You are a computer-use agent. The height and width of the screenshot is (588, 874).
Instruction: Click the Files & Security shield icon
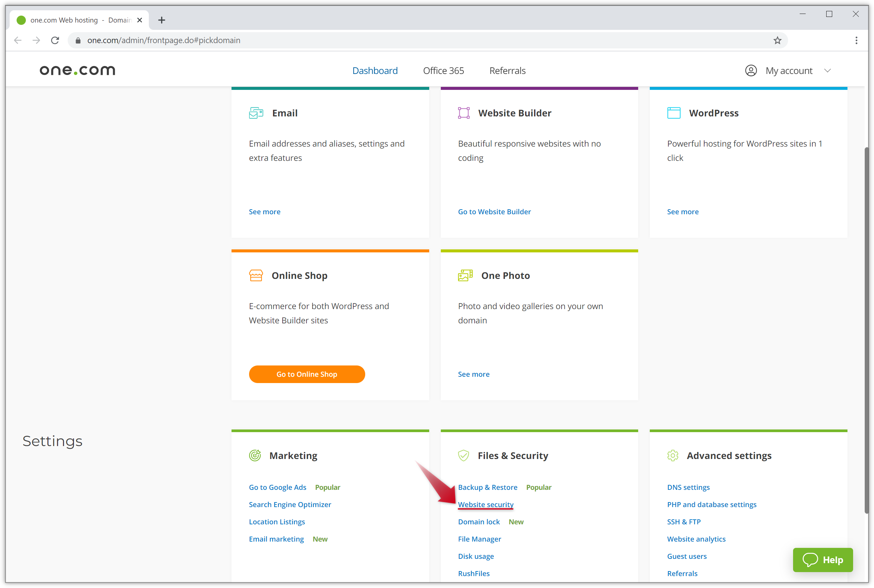(463, 455)
